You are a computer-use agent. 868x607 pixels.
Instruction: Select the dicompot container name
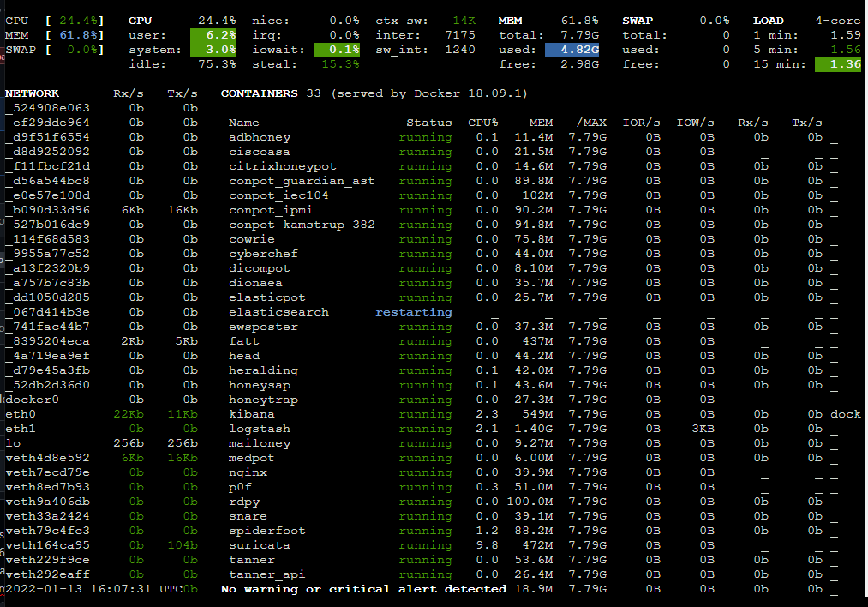pos(260,268)
